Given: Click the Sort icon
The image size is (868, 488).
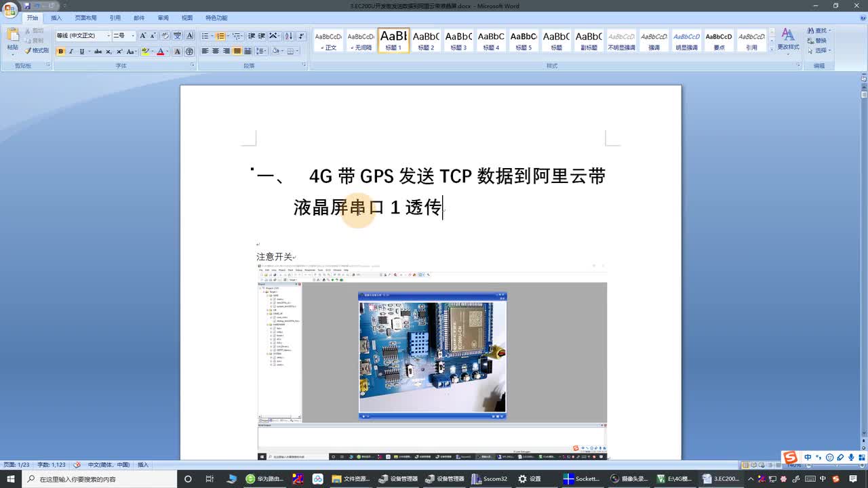Looking at the screenshot, I should (289, 36).
